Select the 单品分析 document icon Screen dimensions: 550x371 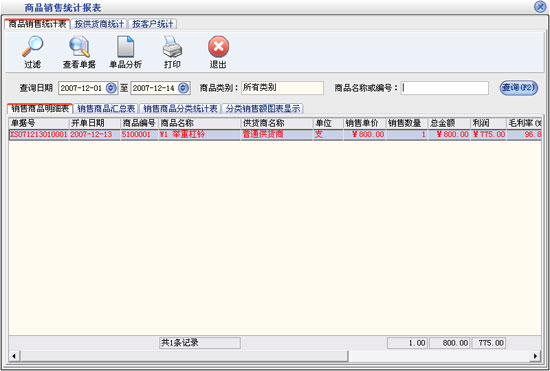(126, 47)
